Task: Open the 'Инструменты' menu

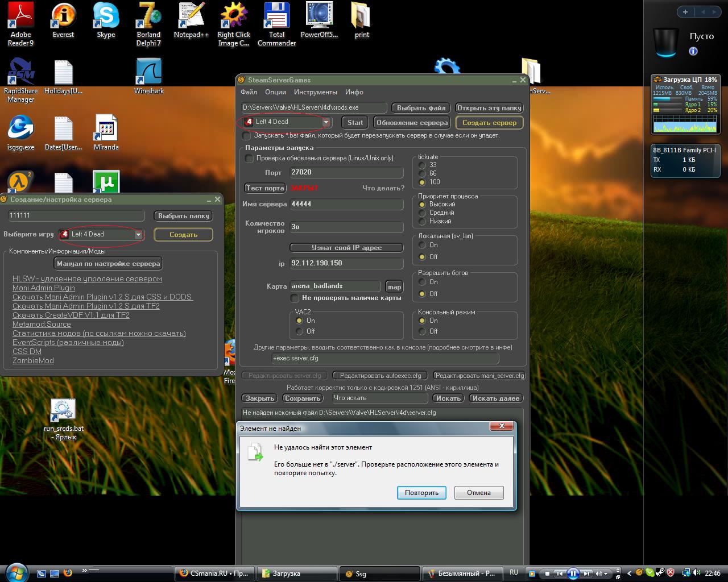Action: pos(315,92)
